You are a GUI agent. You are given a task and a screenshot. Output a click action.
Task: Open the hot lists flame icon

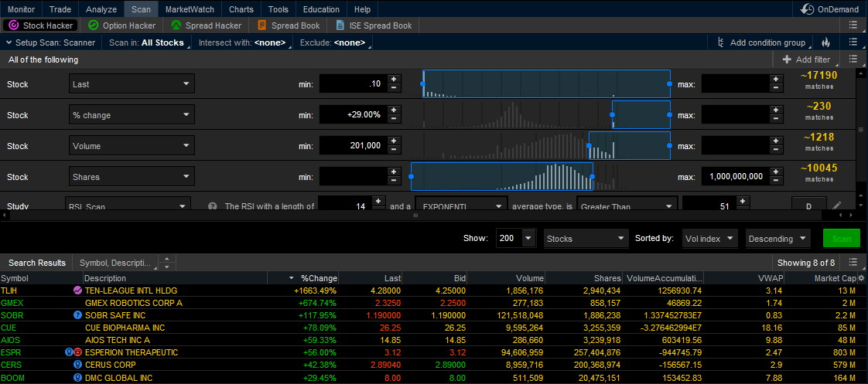pyautogui.click(x=825, y=42)
